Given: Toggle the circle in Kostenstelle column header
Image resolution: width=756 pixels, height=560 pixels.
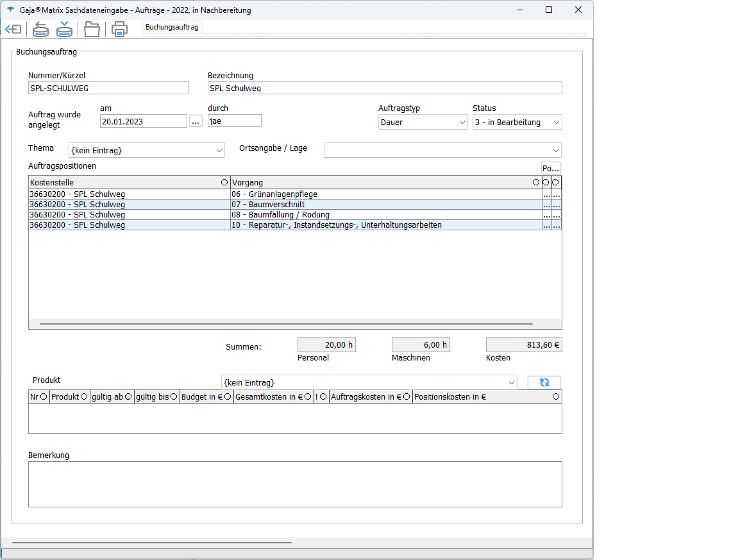Looking at the screenshot, I should [x=224, y=183].
